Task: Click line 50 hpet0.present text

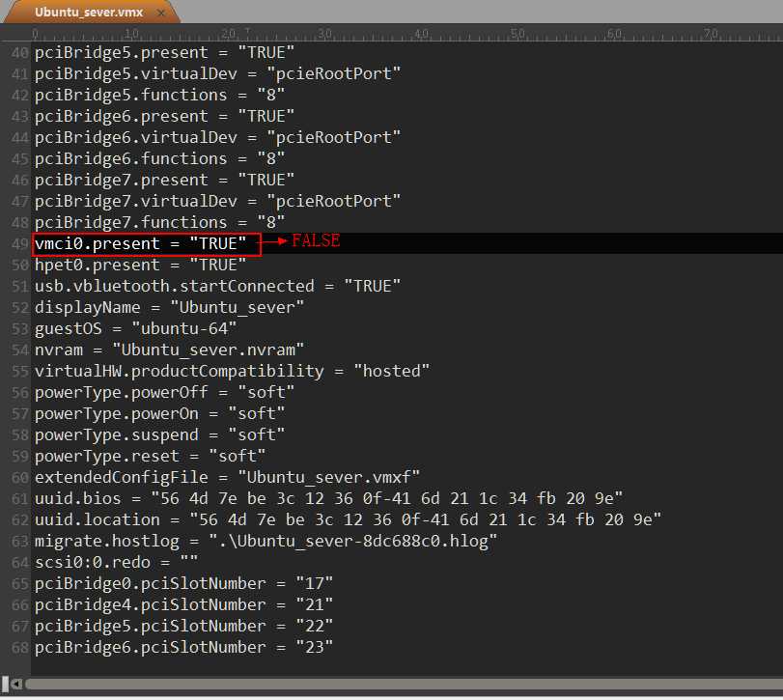Action: tap(140, 265)
